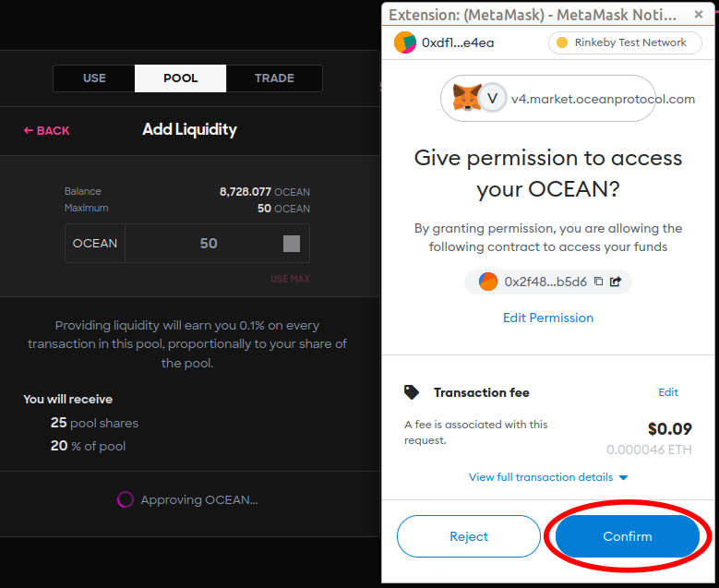Screen dimensions: 719x588
Task: Click the MetaMask fox logo
Action: tap(466, 97)
